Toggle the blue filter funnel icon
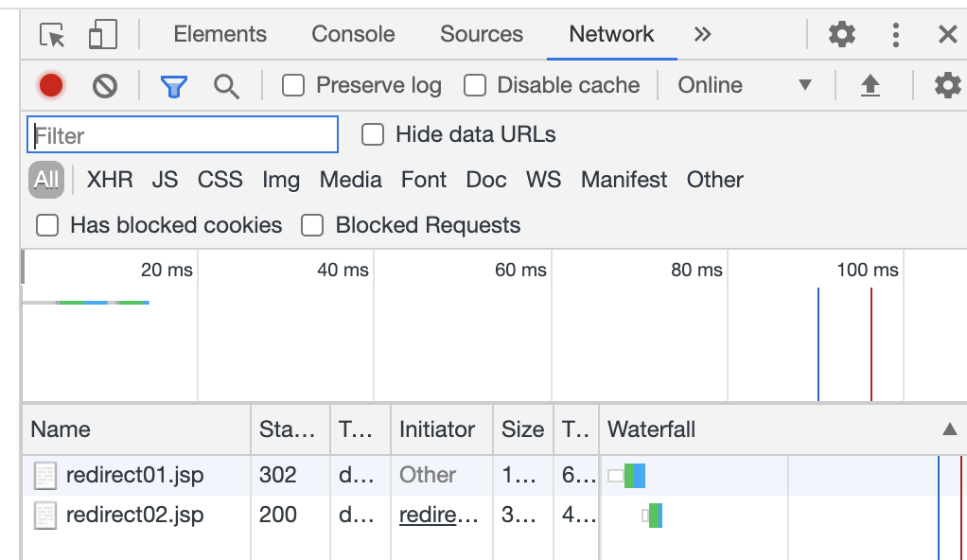The width and height of the screenshot is (967, 560). point(174,86)
